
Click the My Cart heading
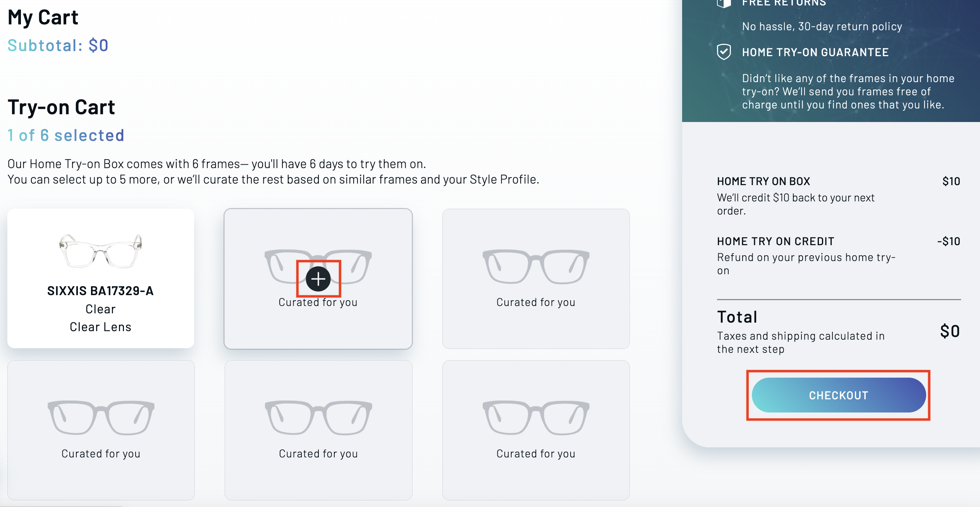click(43, 18)
